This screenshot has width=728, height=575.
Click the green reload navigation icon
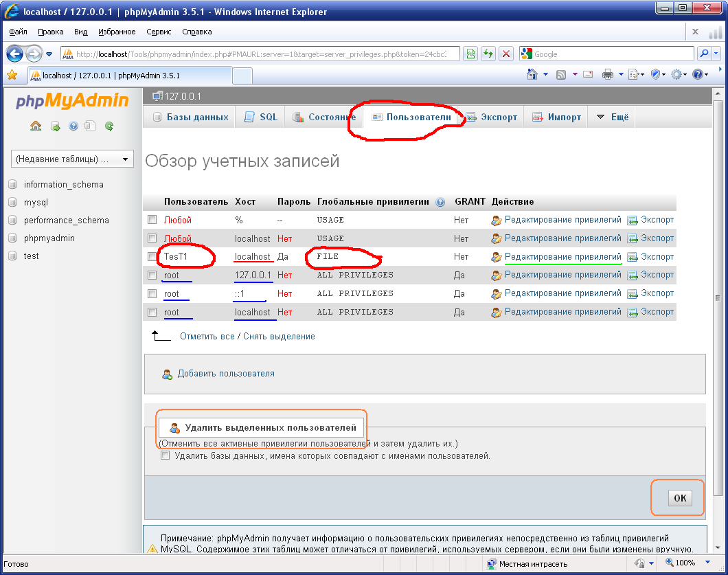[x=109, y=126]
